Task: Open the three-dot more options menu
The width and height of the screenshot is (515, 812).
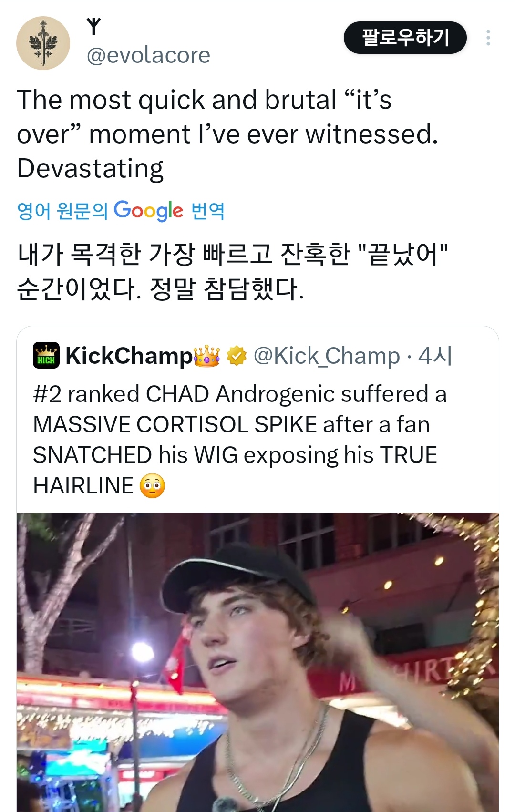Action: point(488,38)
